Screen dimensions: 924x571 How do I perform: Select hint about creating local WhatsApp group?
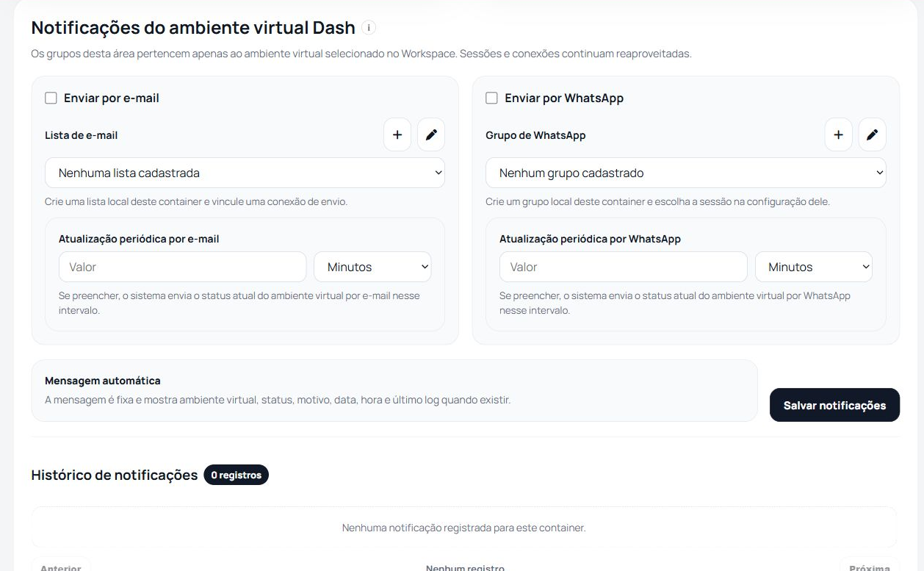pyautogui.click(x=657, y=201)
